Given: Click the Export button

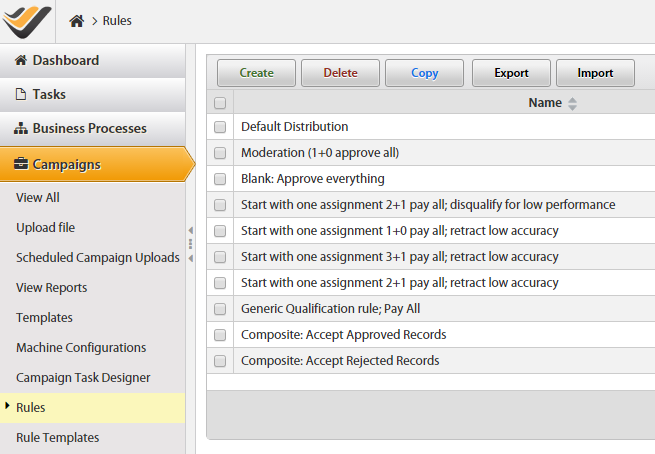Looking at the screenshot, I should click(511, 73).
